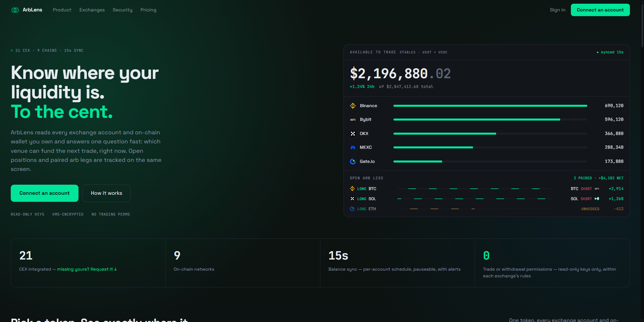Click the "AVAILABLE TO TRADE" panel label
Viewport: 644px width, 322px height.
pos(373,52)
